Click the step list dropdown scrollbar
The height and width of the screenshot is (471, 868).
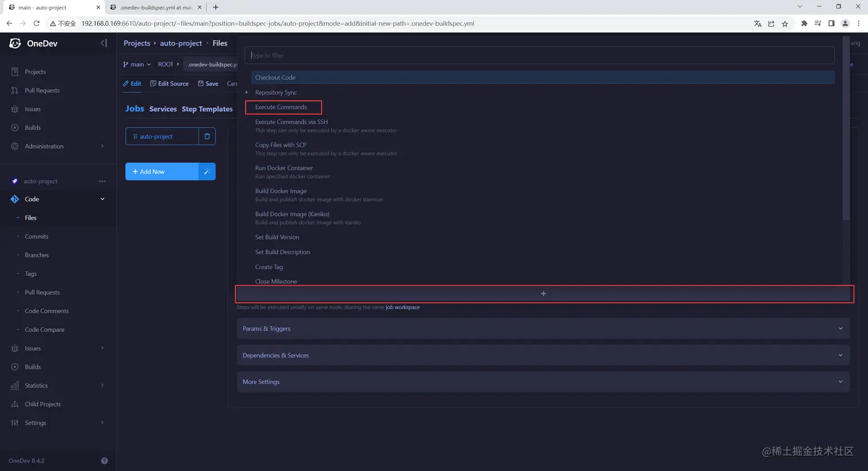(x=846, y=129)
